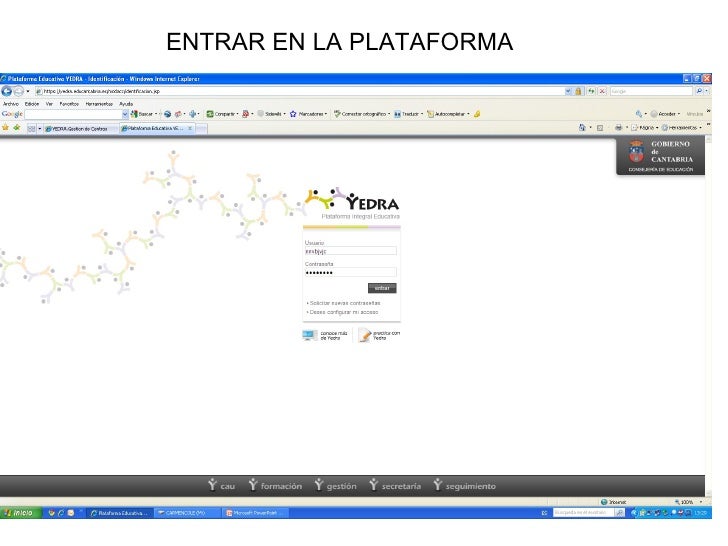Click the entrar login button

[382, 288]
